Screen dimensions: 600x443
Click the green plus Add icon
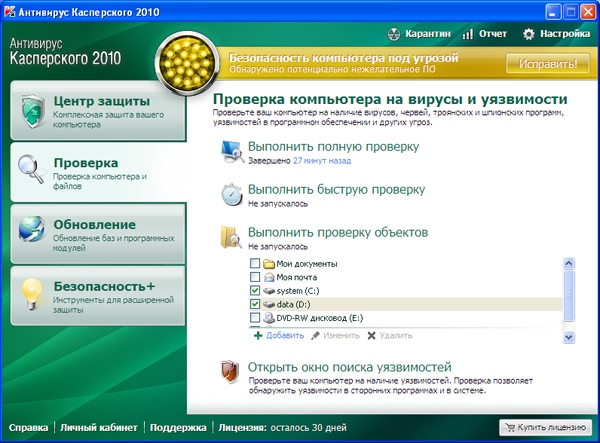pos(258,336)
